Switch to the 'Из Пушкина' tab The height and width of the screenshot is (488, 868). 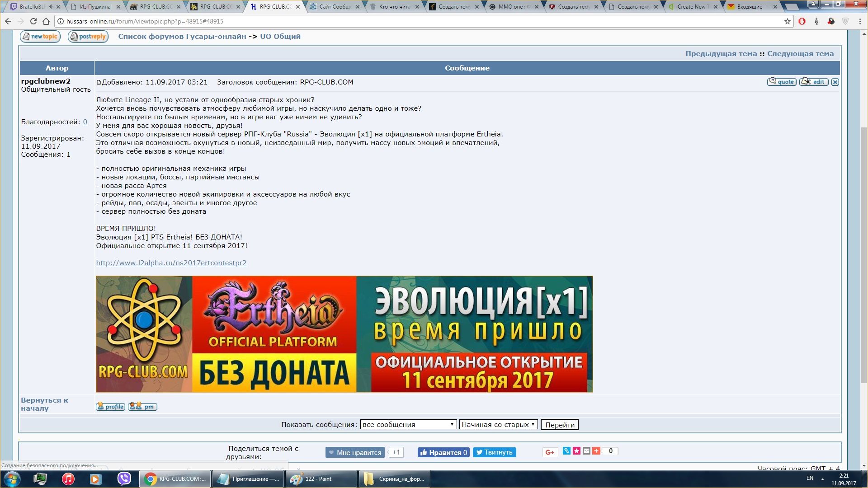[x=95, y=7]
